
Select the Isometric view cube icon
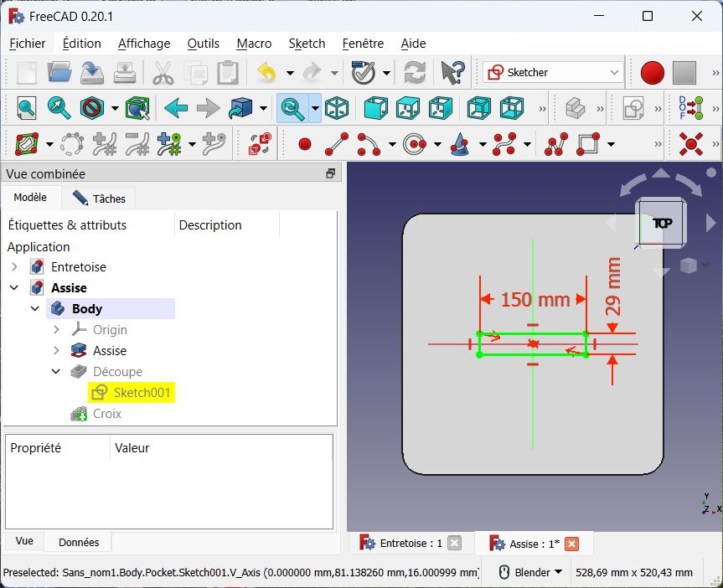(x=337, y=108)
